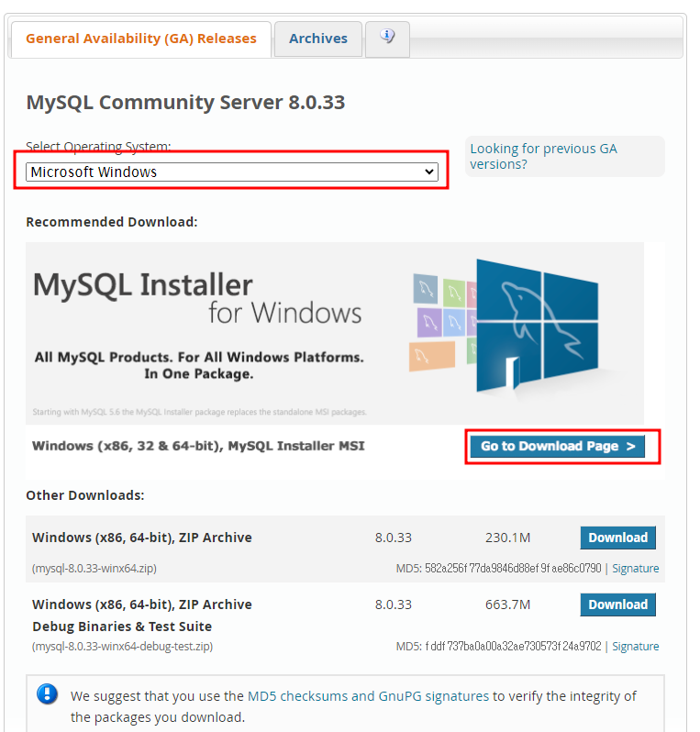Viewport: 700px width, 732px height.
Task: Click the Recommended Download heading
Action: click(x=112, y=222)
